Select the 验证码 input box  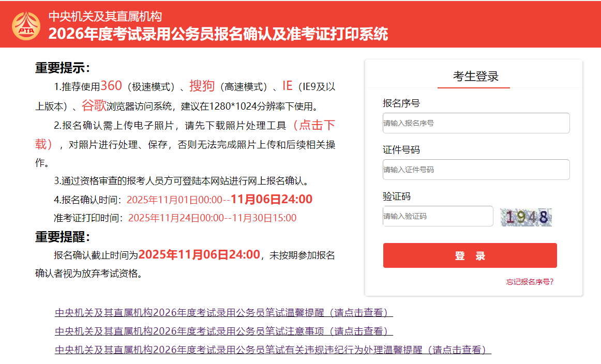click(x=438, y=216)
